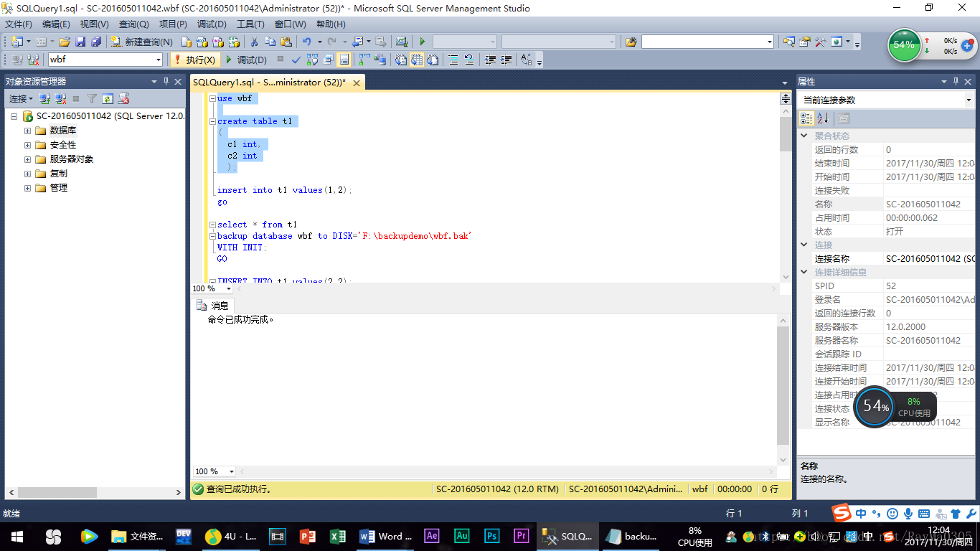Click the Database Engine Query icon
Screen dimensions: 980x551
click(186, 42)
